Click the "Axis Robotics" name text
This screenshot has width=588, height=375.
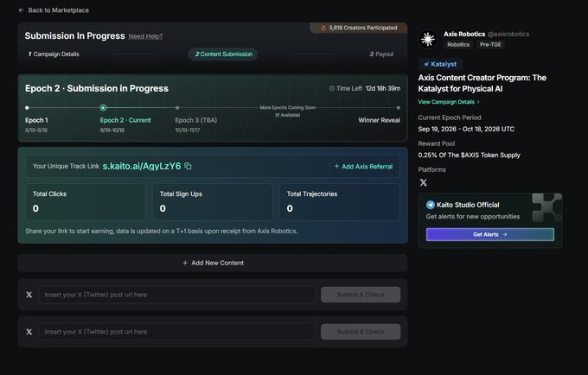pos(464,34)
